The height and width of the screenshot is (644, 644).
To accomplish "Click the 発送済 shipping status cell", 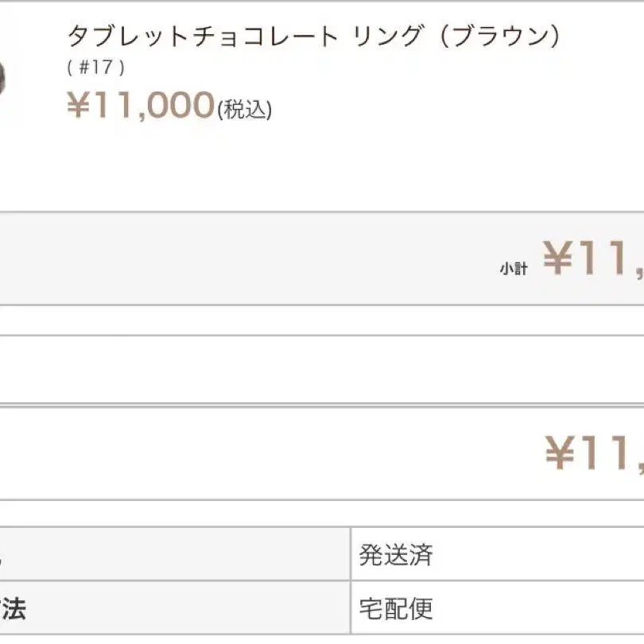I will 396,554.
